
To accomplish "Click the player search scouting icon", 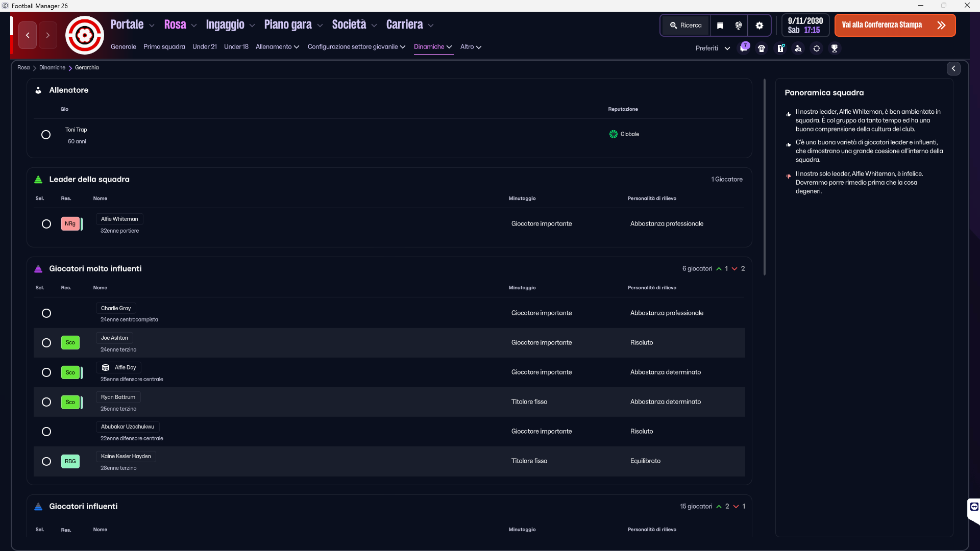I will tap(798, 48).
